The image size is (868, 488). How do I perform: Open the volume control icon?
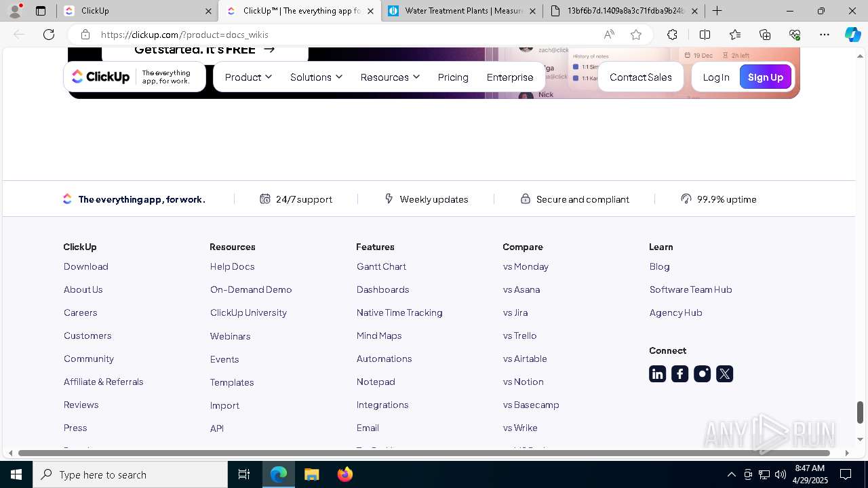[781, 474]
